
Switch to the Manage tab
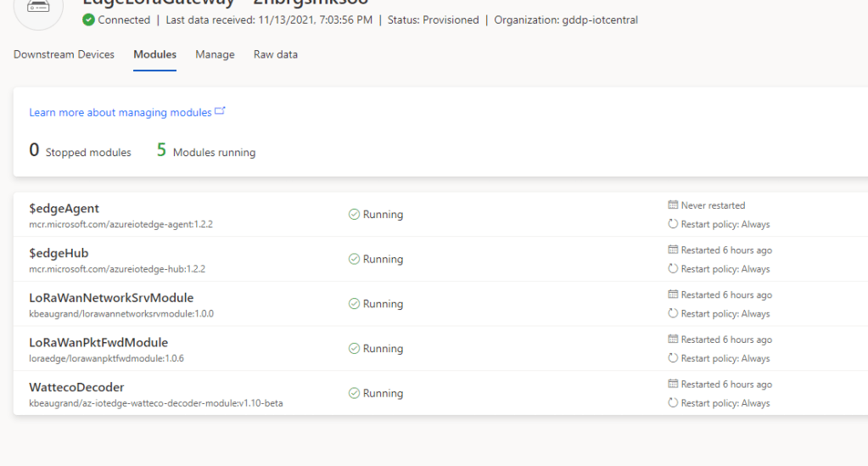(x=215, y=54)
